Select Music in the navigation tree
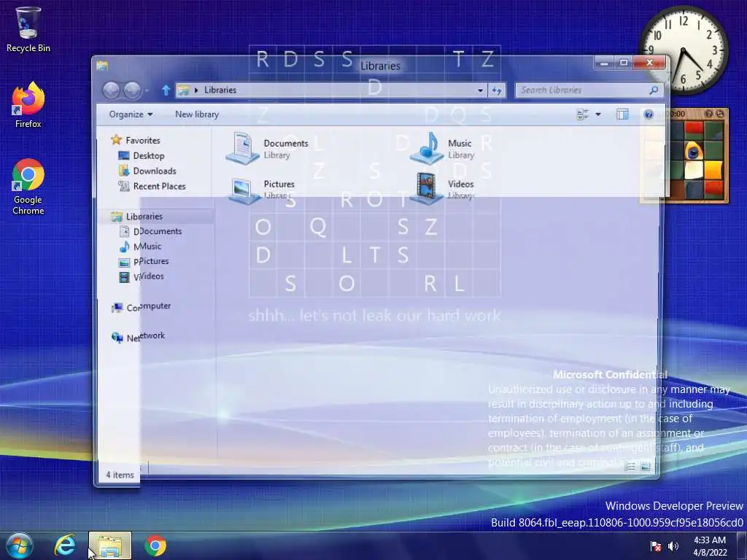 click(141, 246)
